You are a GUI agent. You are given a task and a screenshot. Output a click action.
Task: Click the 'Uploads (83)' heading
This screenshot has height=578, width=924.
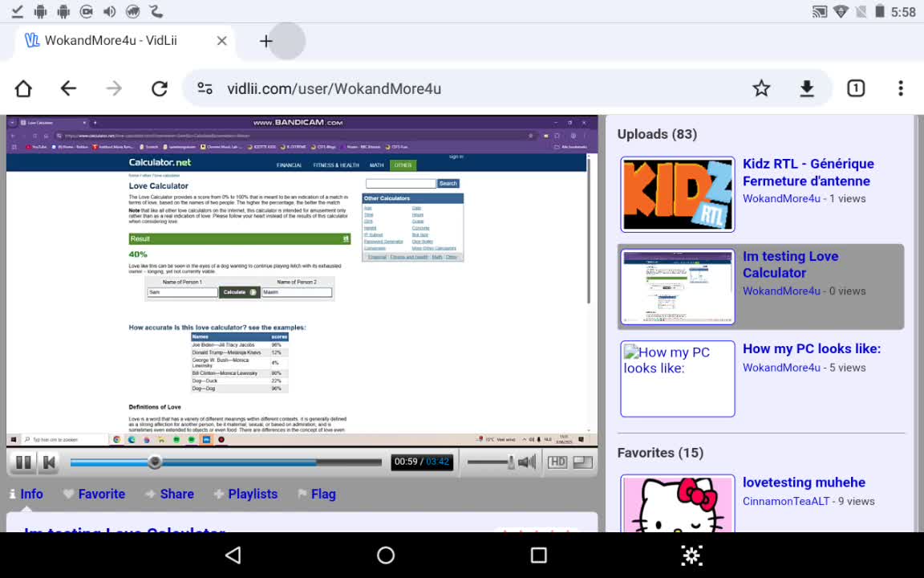point(657,135)
